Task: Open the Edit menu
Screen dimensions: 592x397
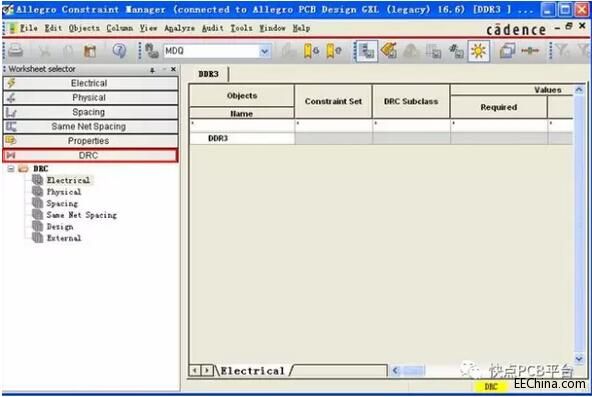Action: click(53, 28)
